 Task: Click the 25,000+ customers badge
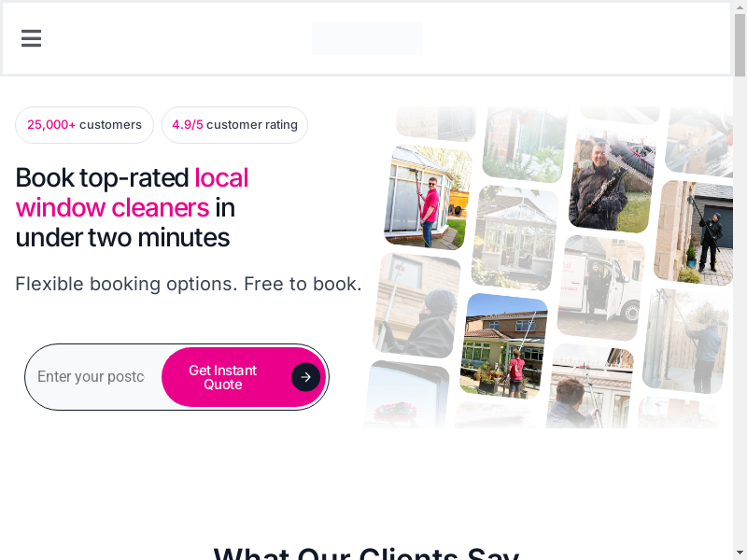(x=84, y=125)
